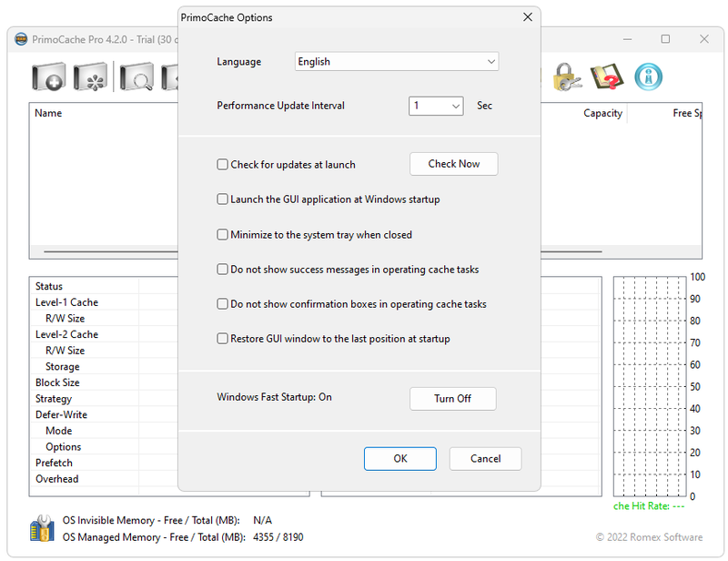This screenshot has height=561, width=728.
Task: Click the Mode row label
Action: tap(58, 431)
